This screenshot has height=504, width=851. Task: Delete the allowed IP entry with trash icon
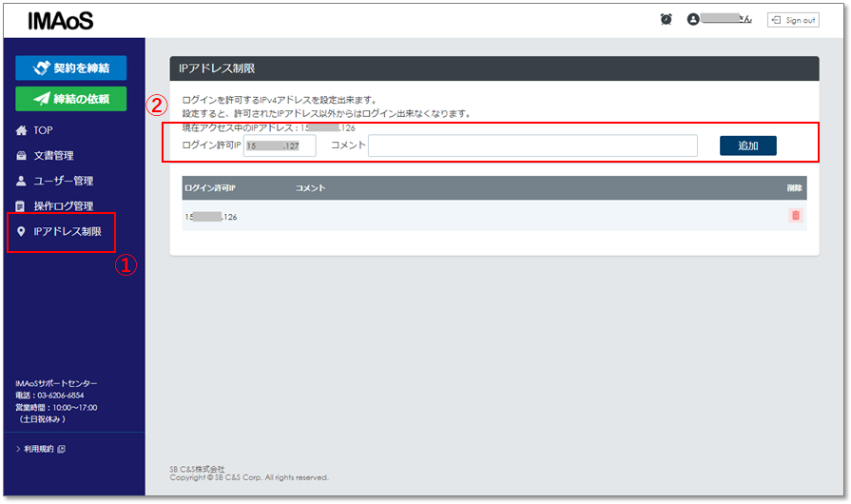795,216
